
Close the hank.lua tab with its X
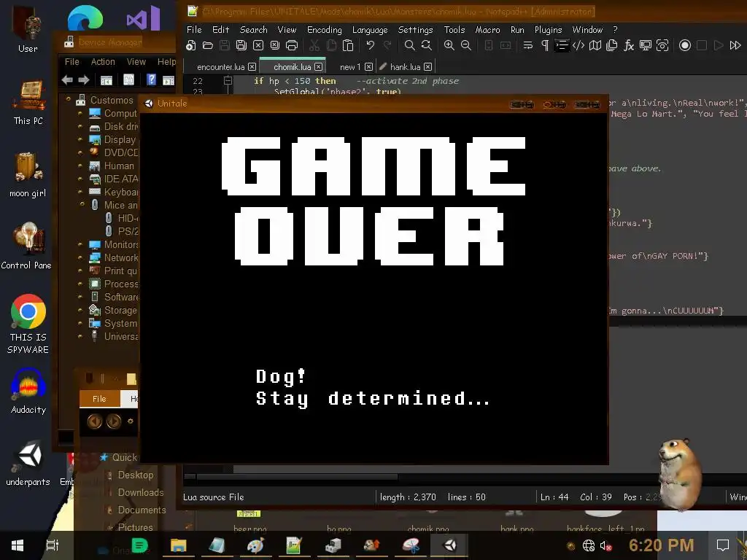coord(427,67)
